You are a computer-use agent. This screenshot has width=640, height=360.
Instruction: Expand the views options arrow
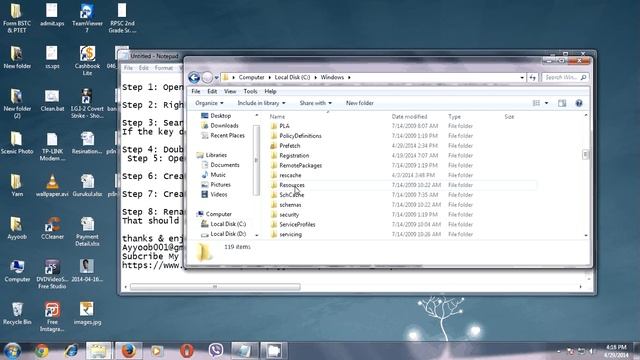click(547, 103)
